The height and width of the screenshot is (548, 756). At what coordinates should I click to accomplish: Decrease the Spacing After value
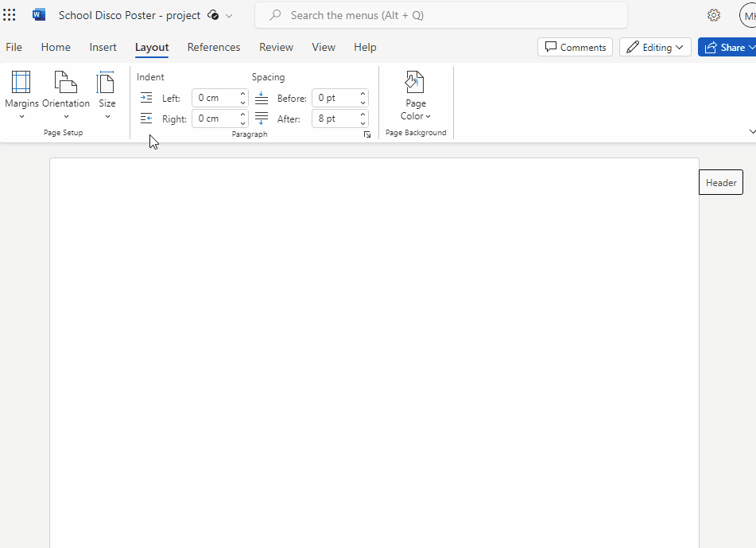(363, 123)
